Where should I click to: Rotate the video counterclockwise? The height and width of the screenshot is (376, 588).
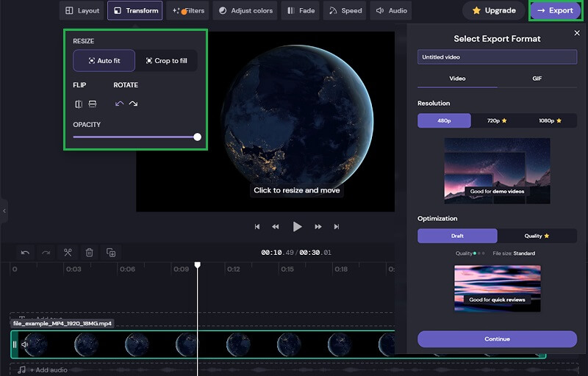click(119, 104)
